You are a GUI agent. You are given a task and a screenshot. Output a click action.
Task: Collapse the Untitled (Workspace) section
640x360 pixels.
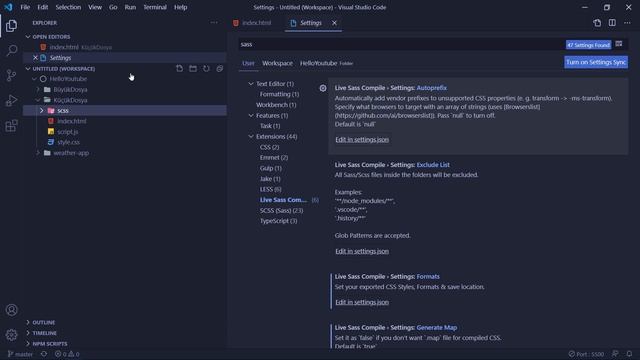[x=28, y=69]
